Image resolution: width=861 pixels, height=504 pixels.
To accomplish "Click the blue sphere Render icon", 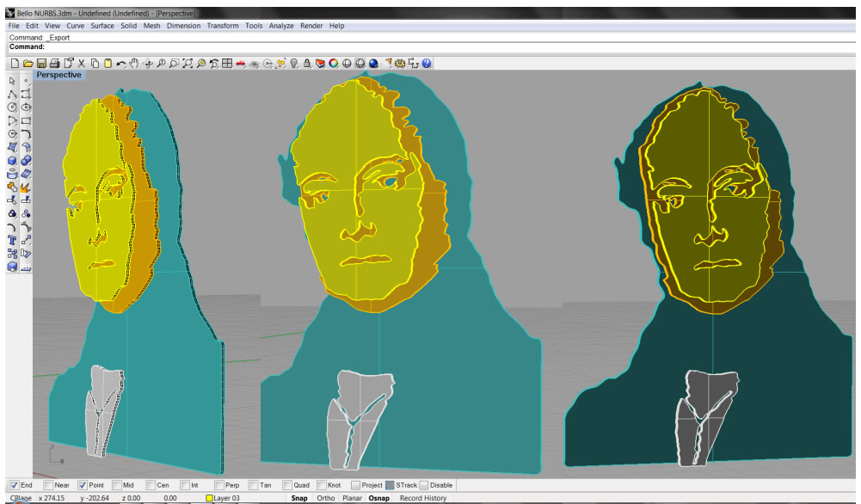I will (x=374, y=64).
